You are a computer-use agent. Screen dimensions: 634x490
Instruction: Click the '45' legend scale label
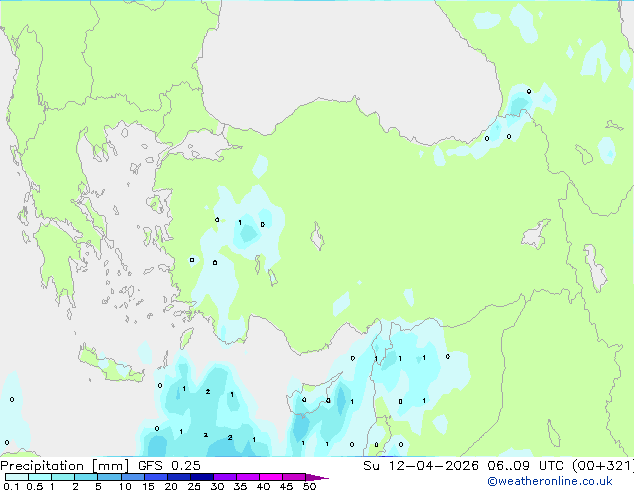tap(286, 486)
